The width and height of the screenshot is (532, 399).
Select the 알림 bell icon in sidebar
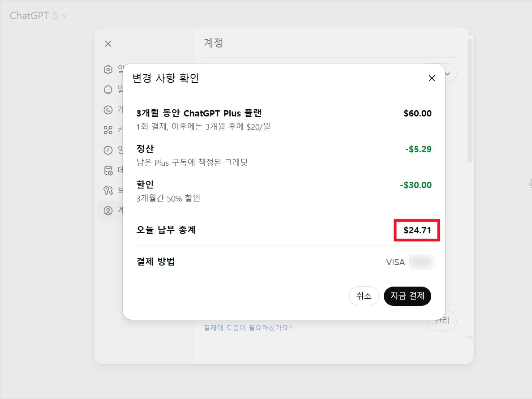pyautogui.click(x=108, y=90)
